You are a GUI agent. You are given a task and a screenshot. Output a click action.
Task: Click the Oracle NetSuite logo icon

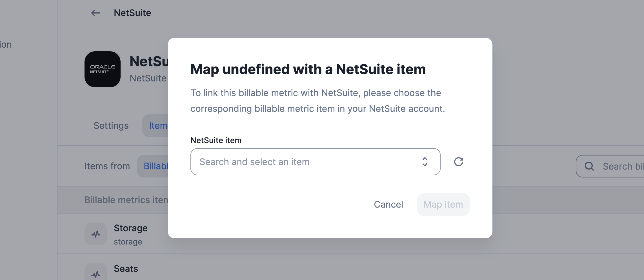click(103, 69)
